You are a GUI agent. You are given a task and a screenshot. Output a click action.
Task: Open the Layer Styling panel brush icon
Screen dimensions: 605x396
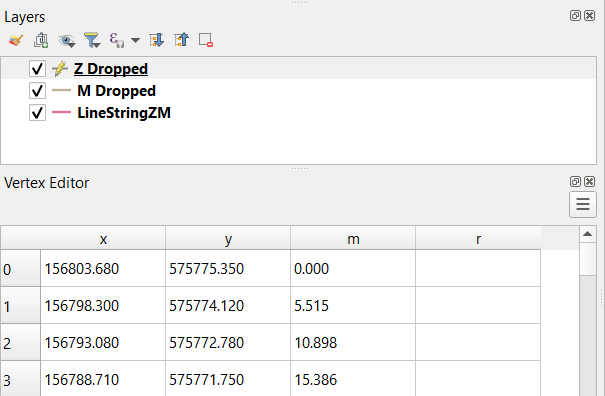16,40
